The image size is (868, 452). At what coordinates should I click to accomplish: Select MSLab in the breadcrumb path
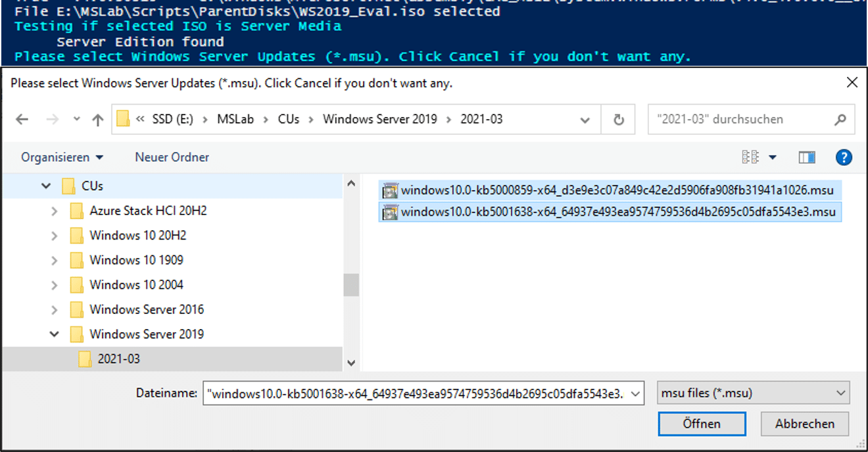(234, 119)
